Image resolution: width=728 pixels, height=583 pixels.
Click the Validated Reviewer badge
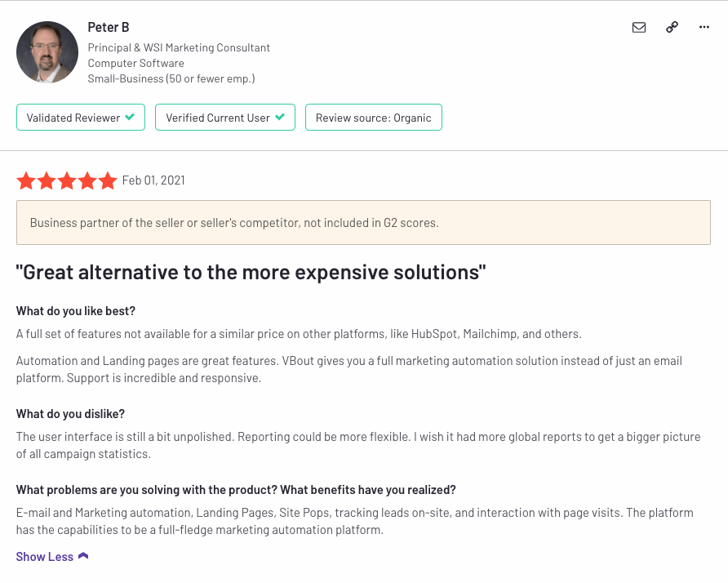pos(81,118)
